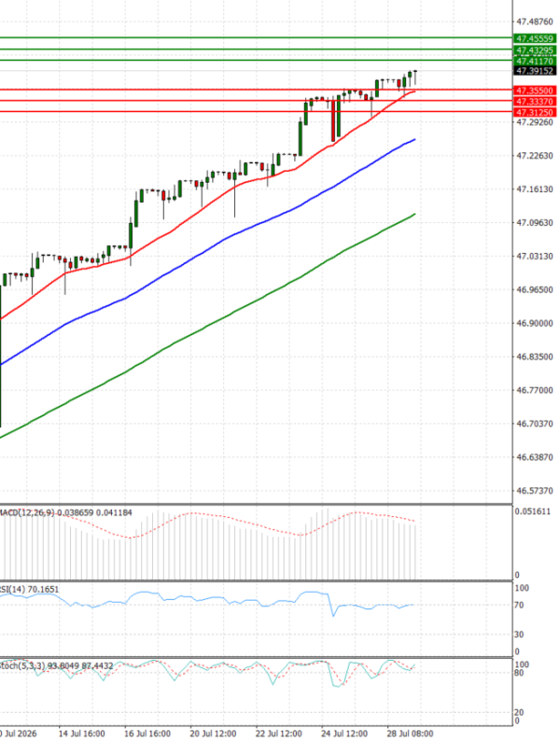Click the 20 Jul 12:00 time label

213,734
